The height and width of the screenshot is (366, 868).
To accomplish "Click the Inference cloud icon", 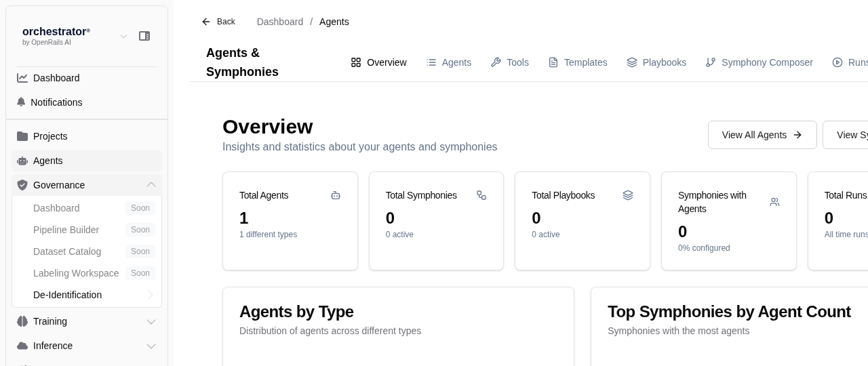I will [22, 346].
